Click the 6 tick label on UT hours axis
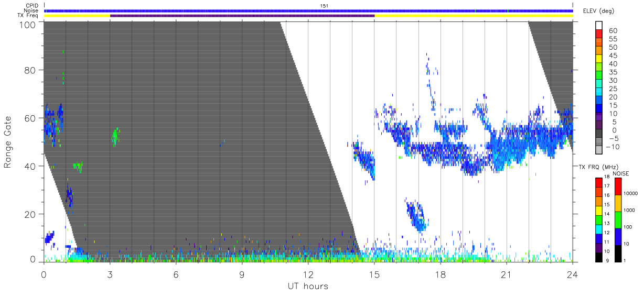The width and height of the screenshot is (644, 297). click(176, 274)
